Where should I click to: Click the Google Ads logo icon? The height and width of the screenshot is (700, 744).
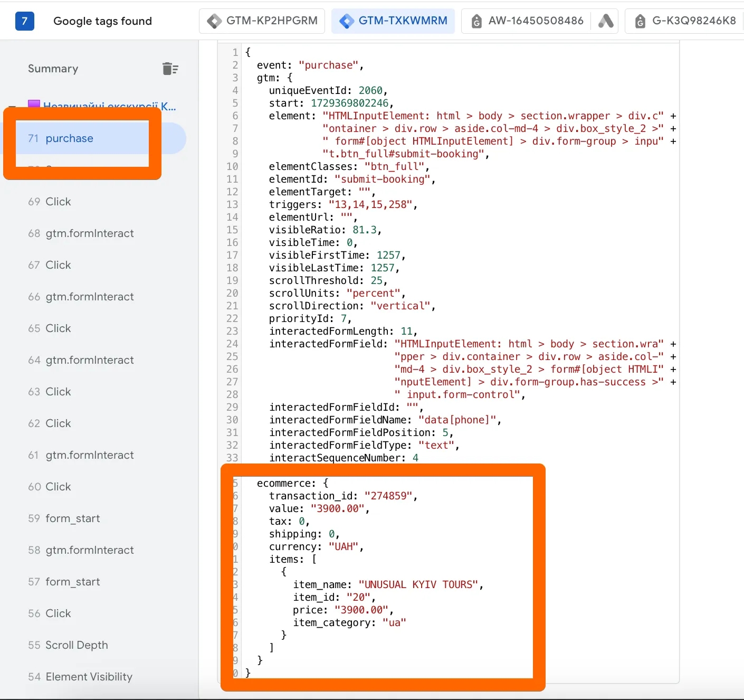[x=605, y=21]
